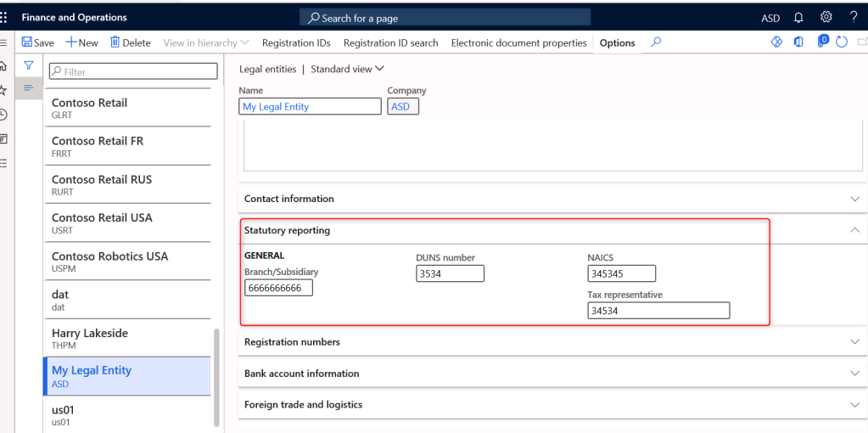Viewport: 868px width, 433px height.
Task: Expand the Bank account information section
Action: [x=854, y=374]
